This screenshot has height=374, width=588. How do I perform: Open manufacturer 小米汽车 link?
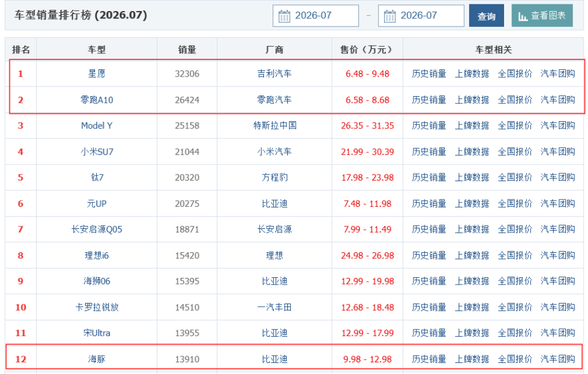tap(274, 152)
